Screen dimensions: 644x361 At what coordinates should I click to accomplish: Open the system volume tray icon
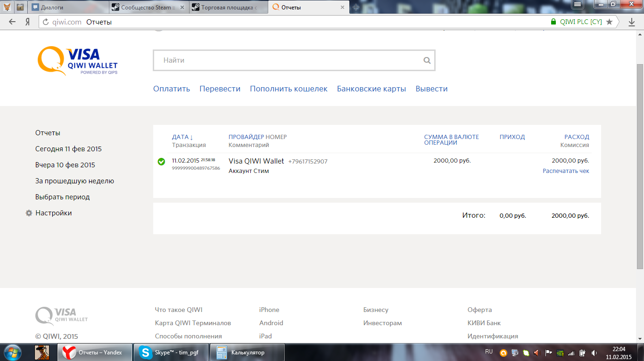point(594,353)
